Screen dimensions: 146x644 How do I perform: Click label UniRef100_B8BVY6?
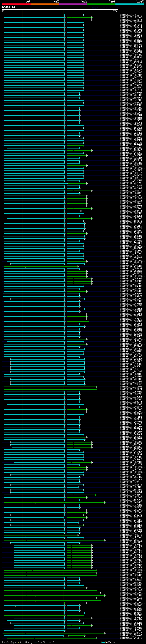pos(131,165)
